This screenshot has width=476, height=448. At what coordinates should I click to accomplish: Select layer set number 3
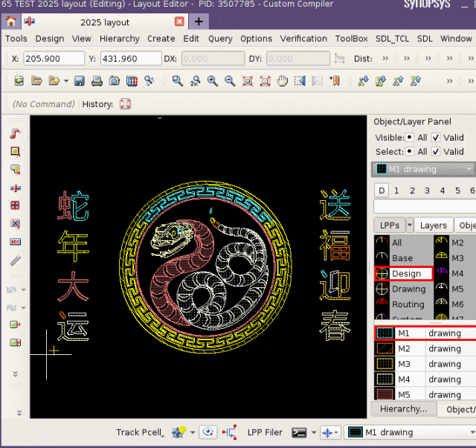tap(427, 191)
